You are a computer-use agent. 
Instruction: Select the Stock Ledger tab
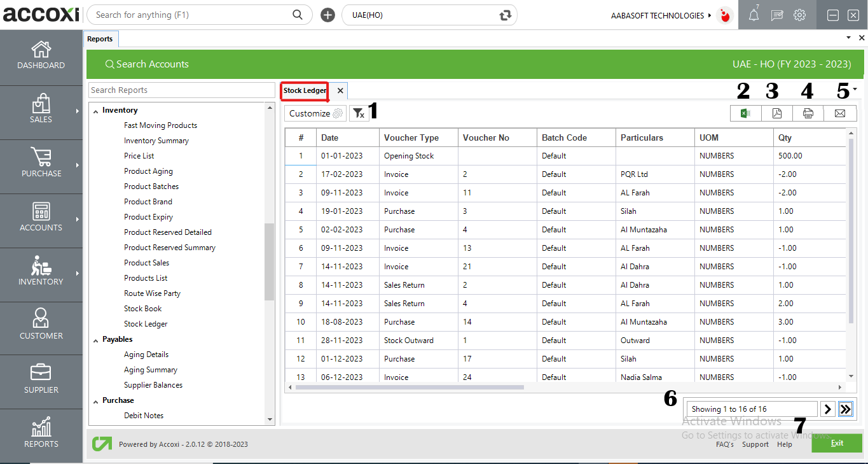[x=304, y=90]
